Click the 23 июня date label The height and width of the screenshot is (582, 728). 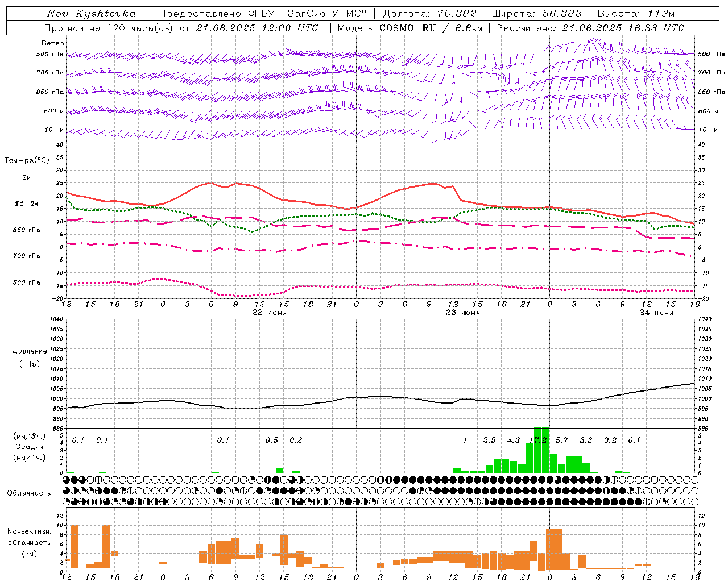[463, 313]
